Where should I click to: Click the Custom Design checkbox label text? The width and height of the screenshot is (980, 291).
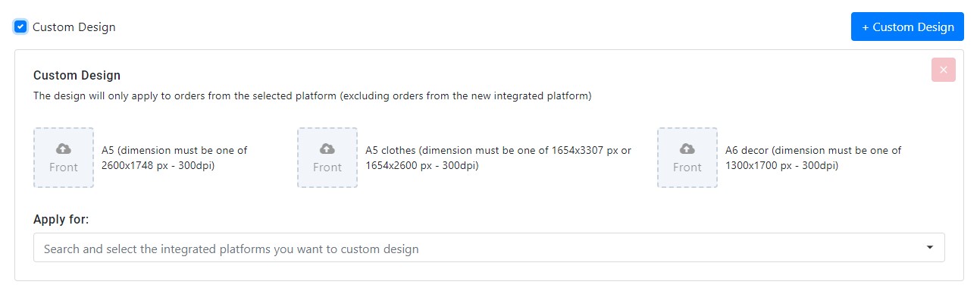74,27
